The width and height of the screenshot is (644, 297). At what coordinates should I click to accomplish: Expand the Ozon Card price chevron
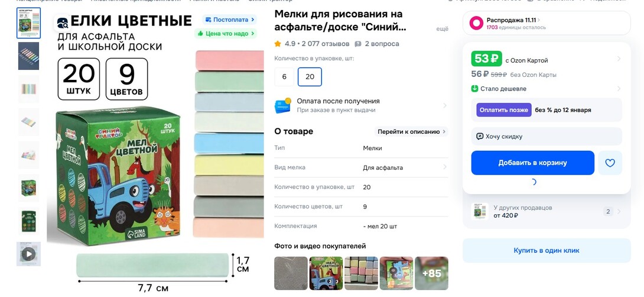(619, 59)
